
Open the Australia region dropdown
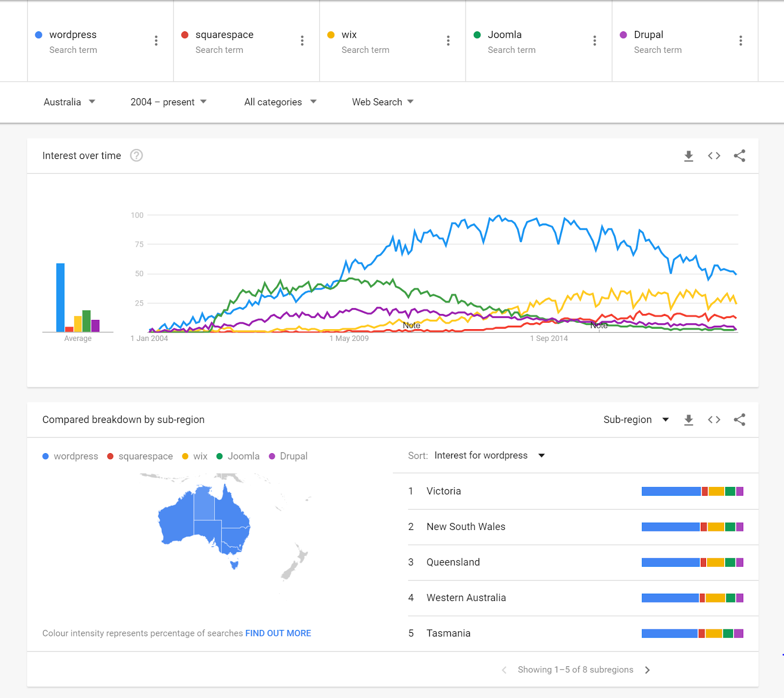pyautogui.click(x=69, y=102)
